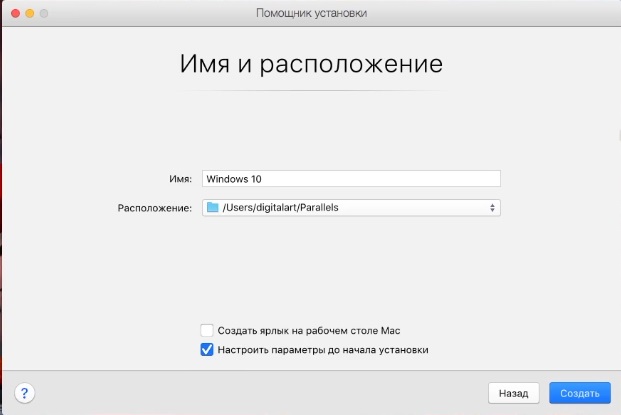Click the Имя: field label
621x415 pixels.
(x=180, y=179)
